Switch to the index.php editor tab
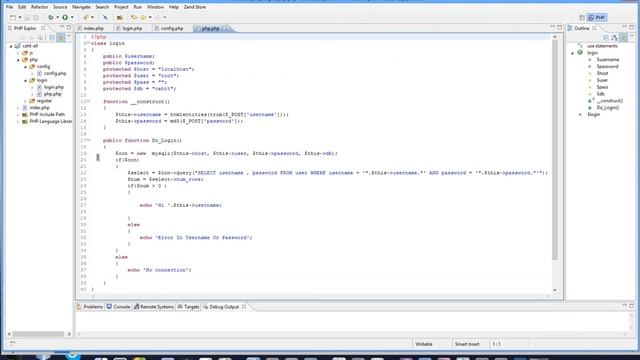 tap(93, 29)
